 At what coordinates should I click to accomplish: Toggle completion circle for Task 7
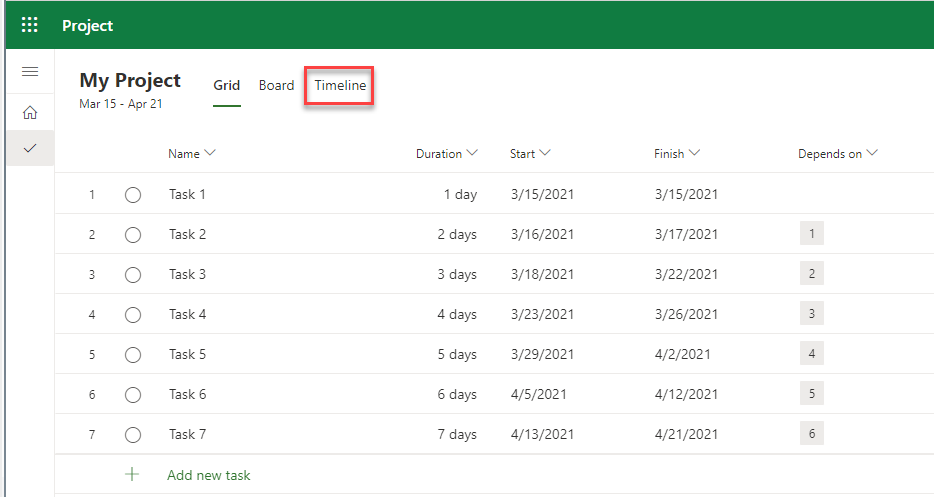tap(133, 435)
